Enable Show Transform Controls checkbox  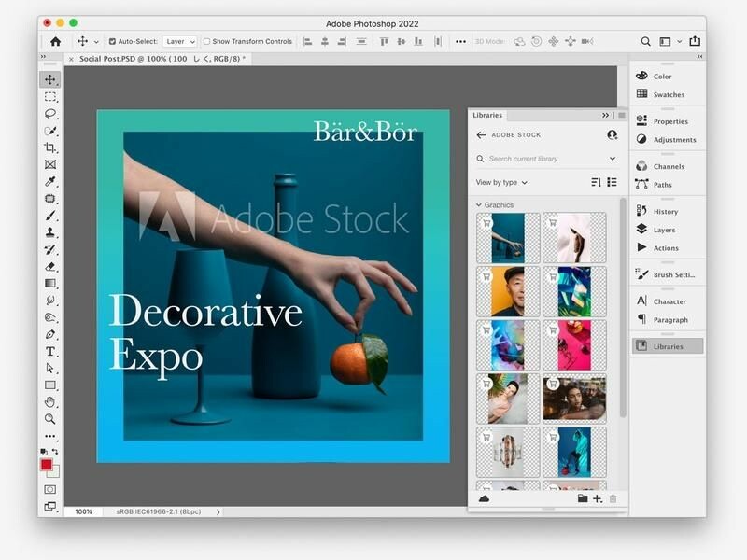click(207, 42)
